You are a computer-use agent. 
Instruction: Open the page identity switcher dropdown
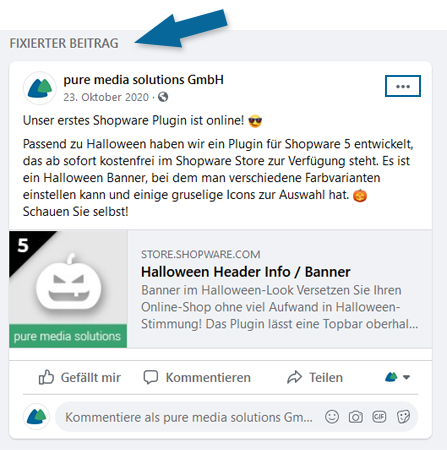click(397, 377)
